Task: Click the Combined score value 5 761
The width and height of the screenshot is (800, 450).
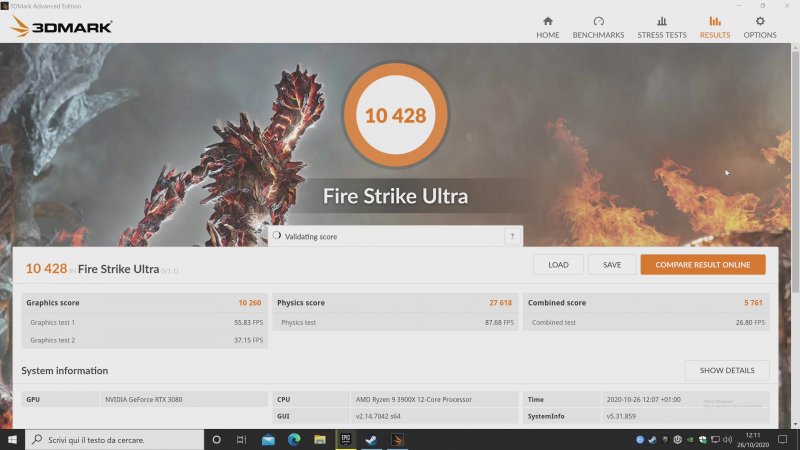Action: (x=753, y=303)
